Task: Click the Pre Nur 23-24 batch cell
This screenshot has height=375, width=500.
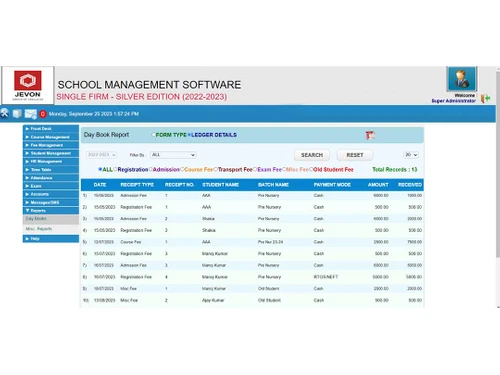Action: tap(270, 242)
